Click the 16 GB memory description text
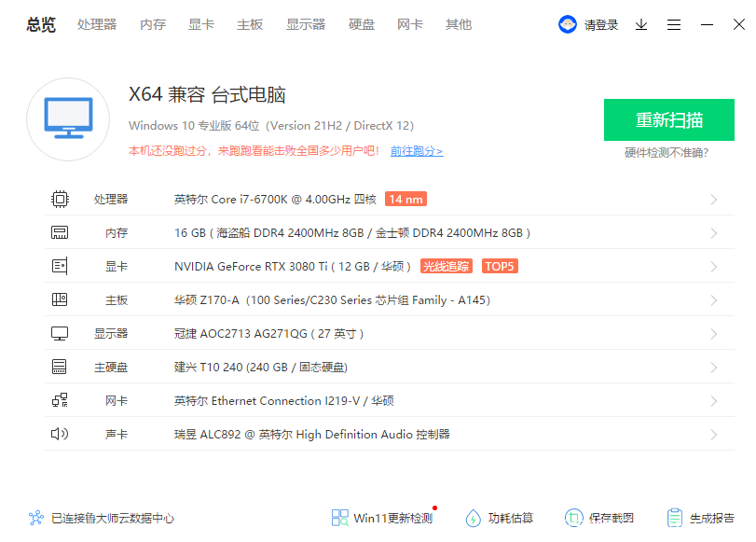The width and height of the screenshot is (756, 542). coord(352,233)
